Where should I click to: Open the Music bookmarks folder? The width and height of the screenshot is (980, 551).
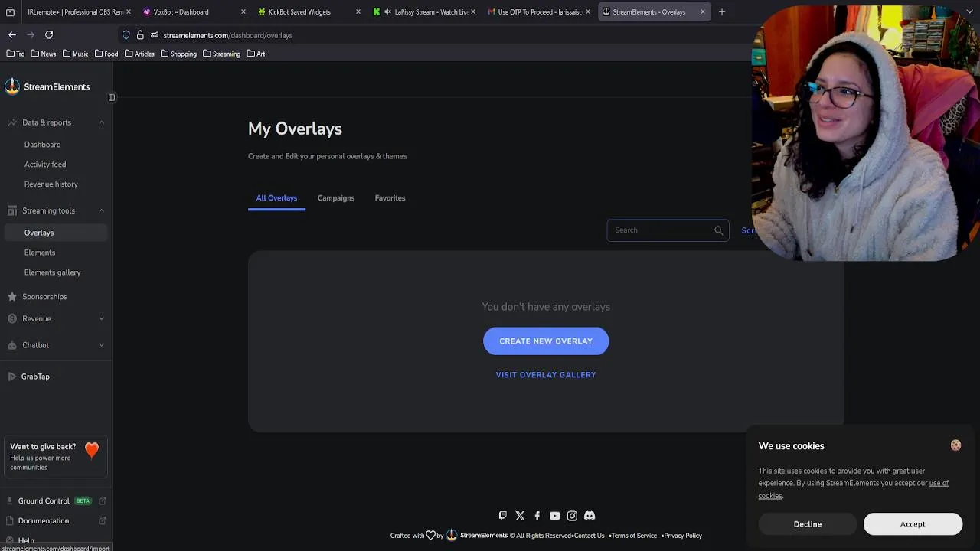[x=75, y=54]
